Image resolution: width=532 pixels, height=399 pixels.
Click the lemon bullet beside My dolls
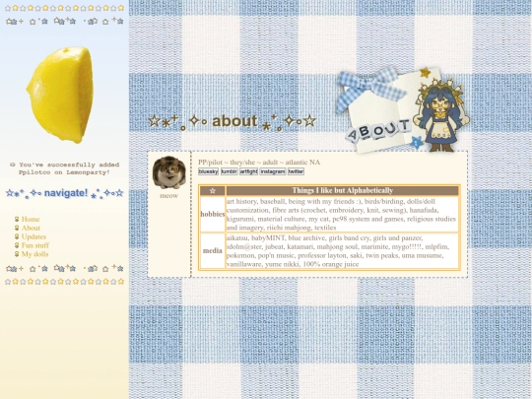coord(17,254)
